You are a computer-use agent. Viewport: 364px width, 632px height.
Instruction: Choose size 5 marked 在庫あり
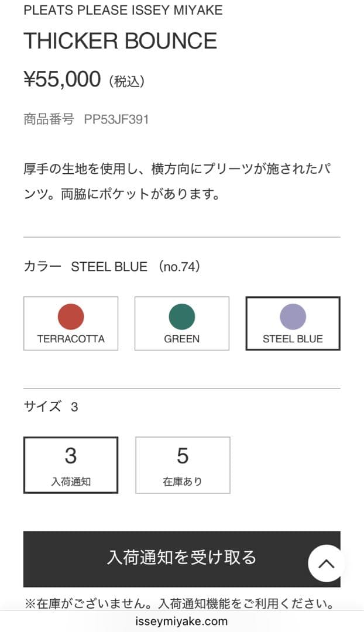pos(181,465)
